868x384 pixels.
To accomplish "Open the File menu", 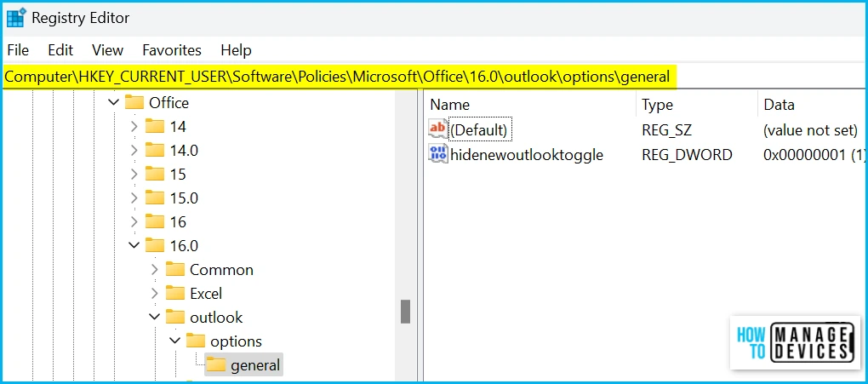I will pyautogui.click(x=18, y=50).
